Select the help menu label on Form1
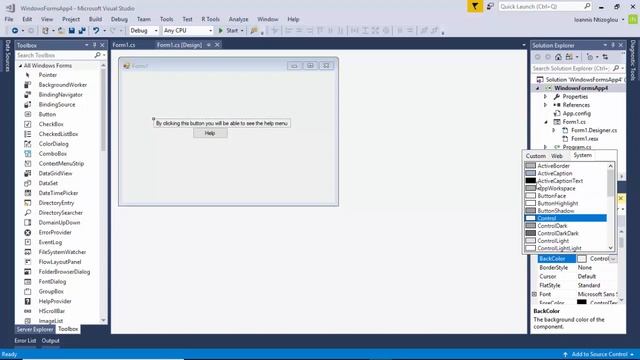 222,123
